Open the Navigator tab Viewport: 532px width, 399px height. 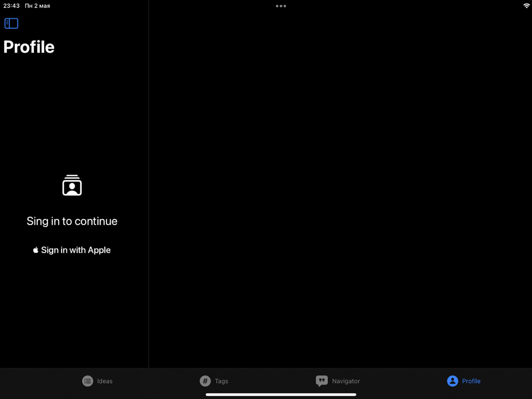tap(338, 381)
